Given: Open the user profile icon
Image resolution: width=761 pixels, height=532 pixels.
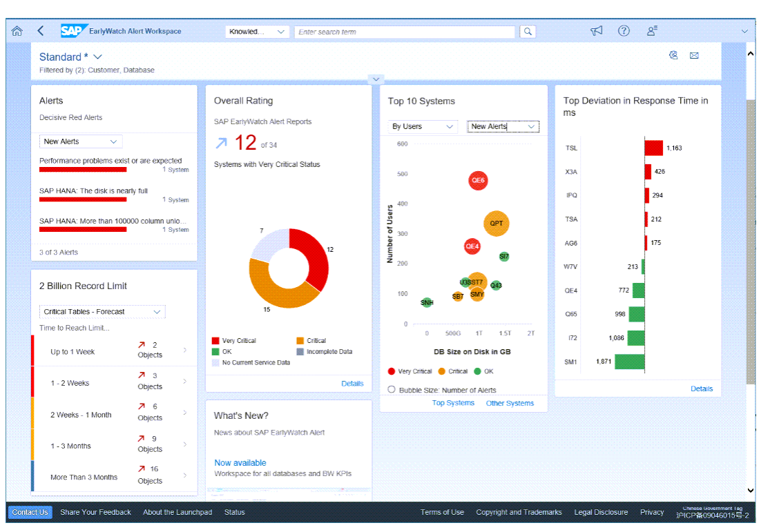Looking at the screenshot, I should pyautogui.click(x=651, y=31).
